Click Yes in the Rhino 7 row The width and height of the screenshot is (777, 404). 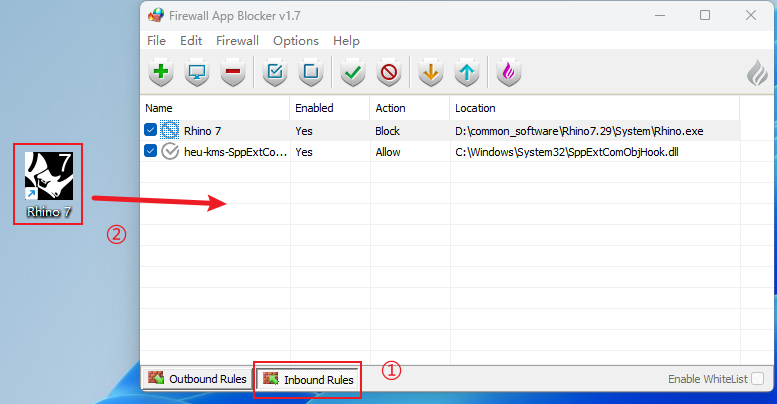click(x=304, y=131)
